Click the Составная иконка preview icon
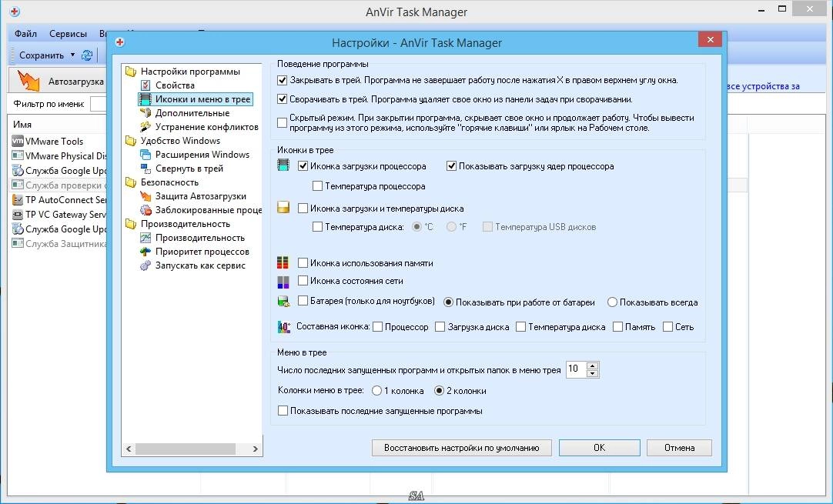 283,326
